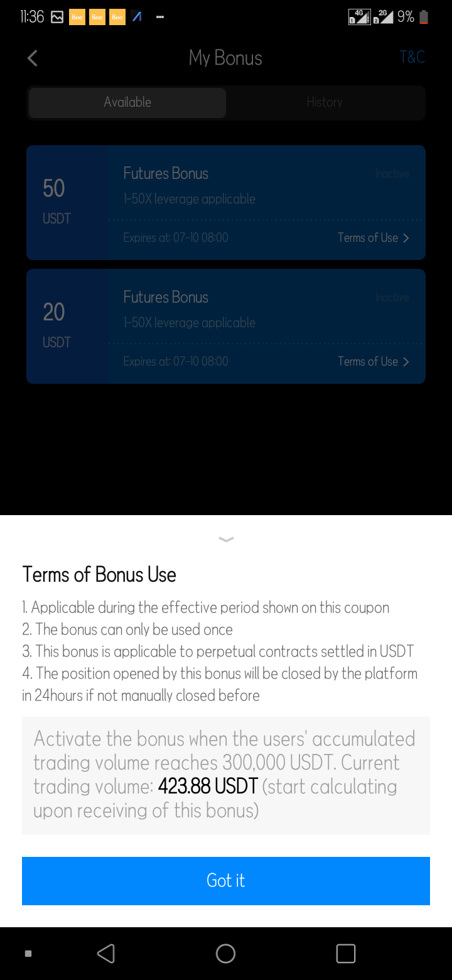452x980 pixels.
Task: Tap chevron arrow on 20 USDT bonus card
Action: pyautogui.click(x=406, y=362)
